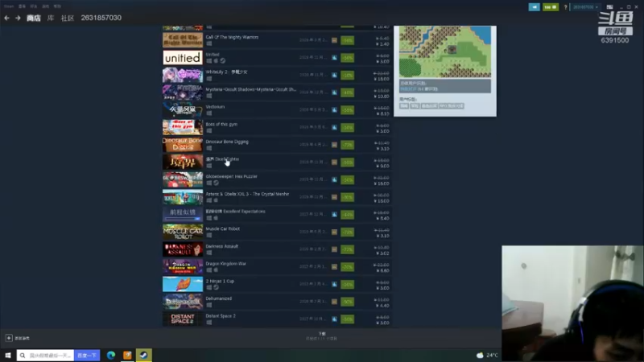644x362 pixels.
Task: Click the taskbar search input field
Action: [46, 356]
